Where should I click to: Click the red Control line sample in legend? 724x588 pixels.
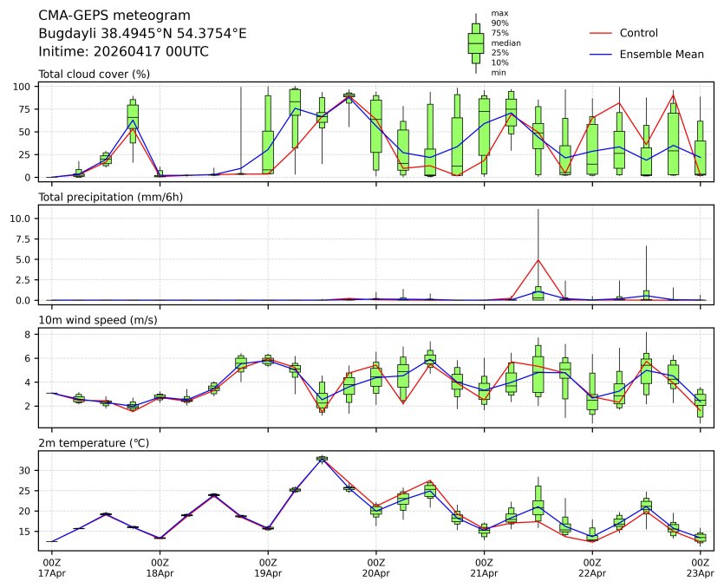pyautogui.click(x=602, y=33)
